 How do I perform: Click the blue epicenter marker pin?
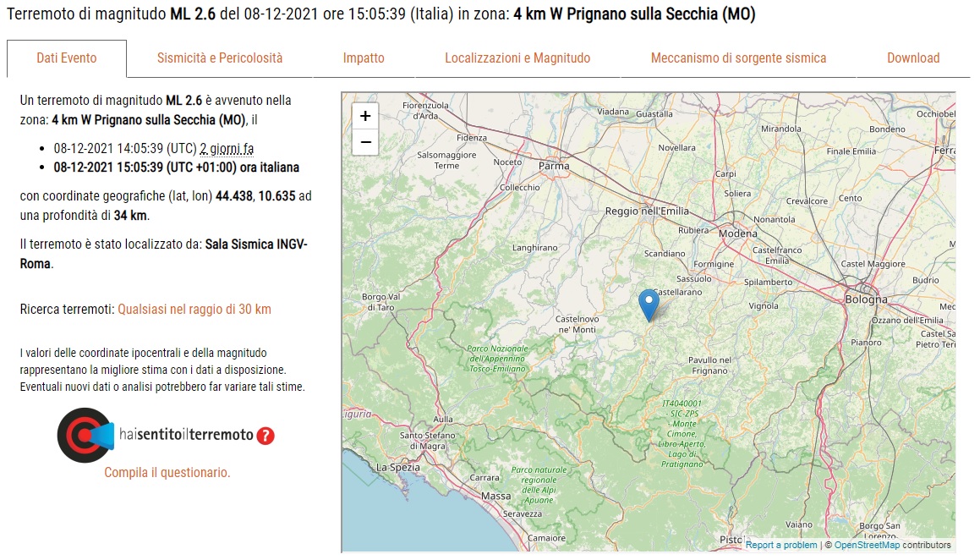[649, 305]
